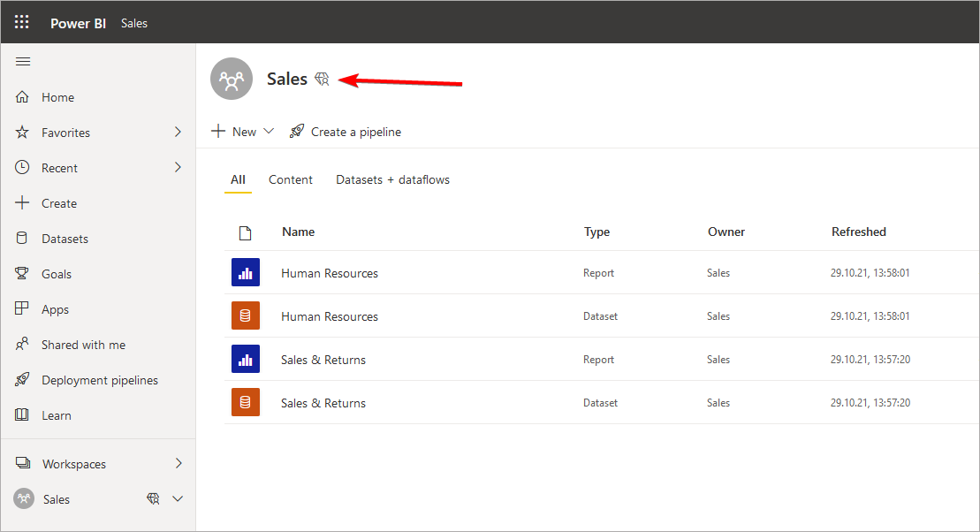Screen dimensions: 980x532
Task: Switch to Datasets + dataflows tab
Action: 392,179
